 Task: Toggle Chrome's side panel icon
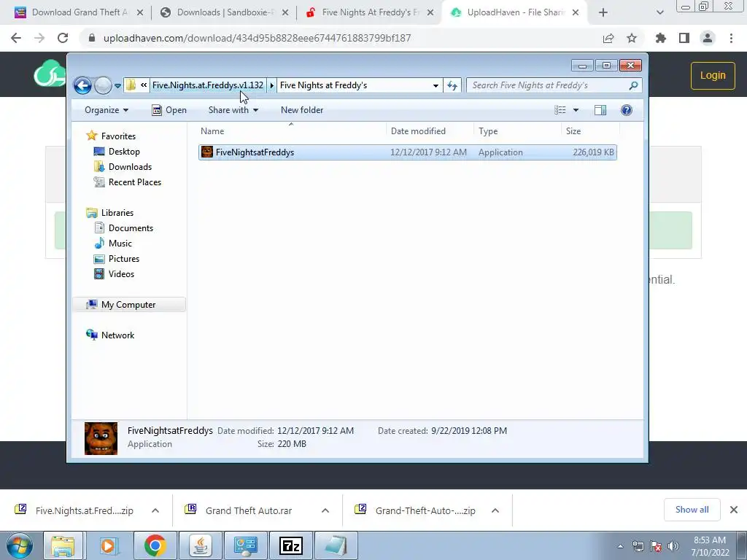tap(684, 38)
